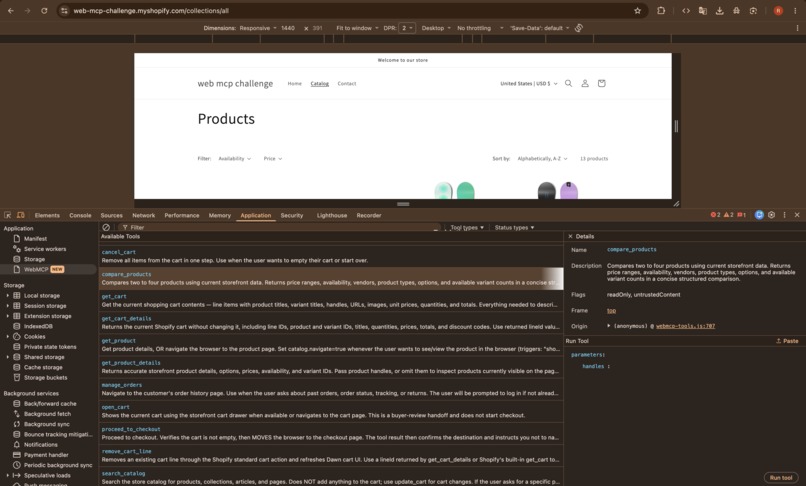Open the store search magnifier icon
Viewport: 806px width, 486px height.
coord(569,83)
